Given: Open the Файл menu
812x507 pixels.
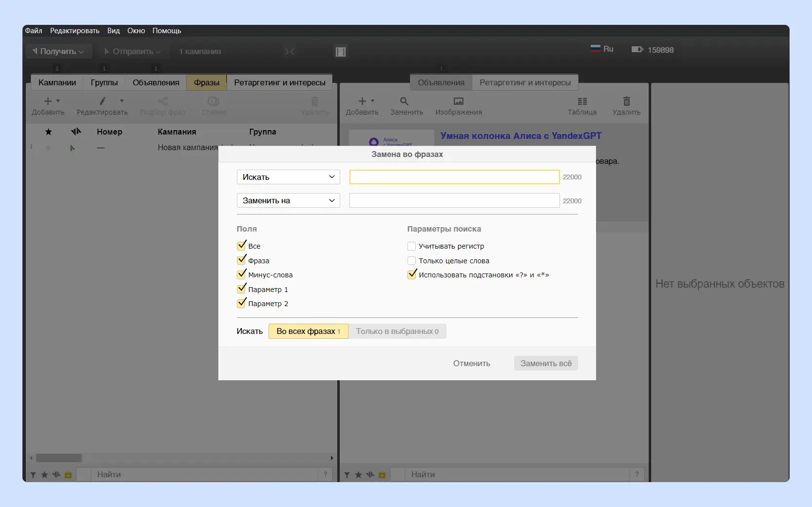Looking at the screenshot, I should (x=34, y=31).
